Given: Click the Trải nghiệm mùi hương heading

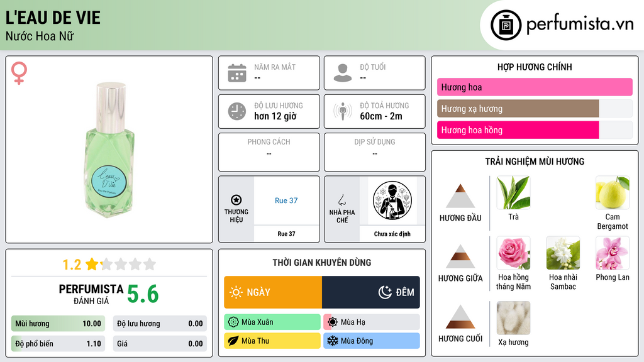Looking at the screenshot, I should pyautogui.click(x=535, y=162).
